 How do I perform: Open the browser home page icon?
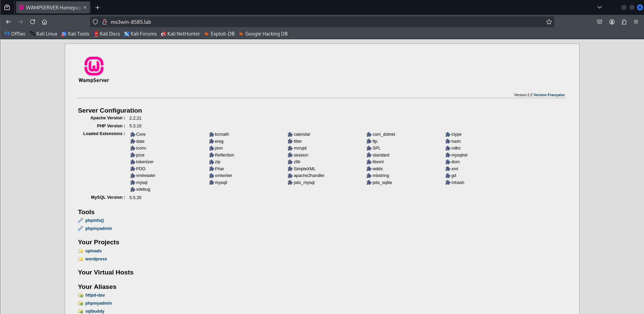pyautogui.click(x=44, y=22)
